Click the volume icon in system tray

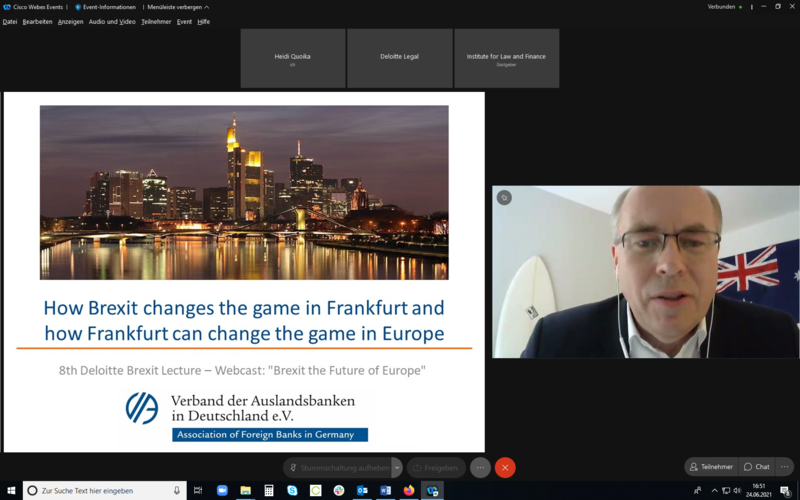tap(737, 491)
